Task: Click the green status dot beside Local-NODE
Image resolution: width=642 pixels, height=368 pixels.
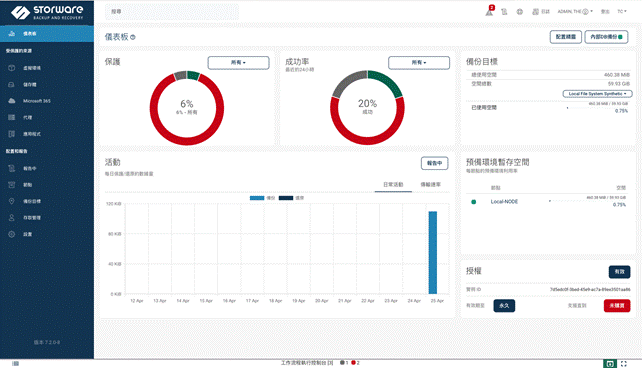Action: pyautogui.click(x=474, y=202)
